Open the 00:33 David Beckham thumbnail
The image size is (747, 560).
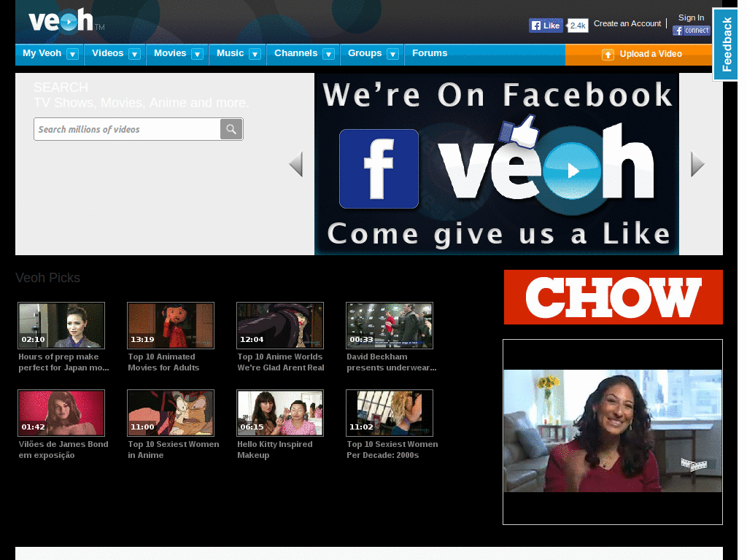tap(390, 325)
